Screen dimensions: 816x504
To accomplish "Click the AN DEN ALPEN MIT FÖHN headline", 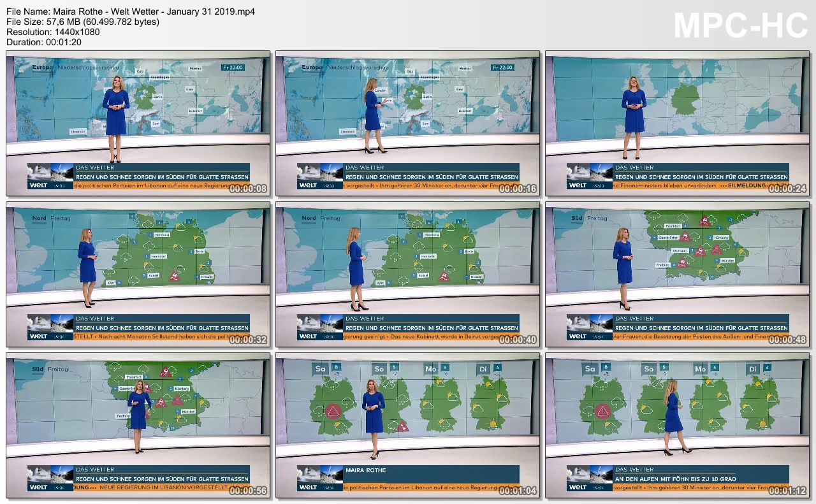I will (x=675, y=479).
